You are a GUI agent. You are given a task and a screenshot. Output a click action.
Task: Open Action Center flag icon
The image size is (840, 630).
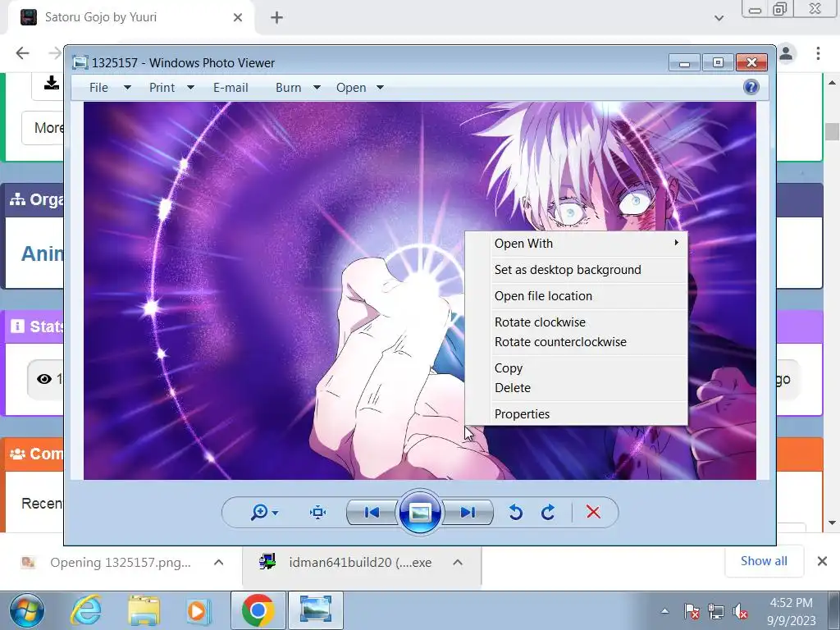pos(692,611)
